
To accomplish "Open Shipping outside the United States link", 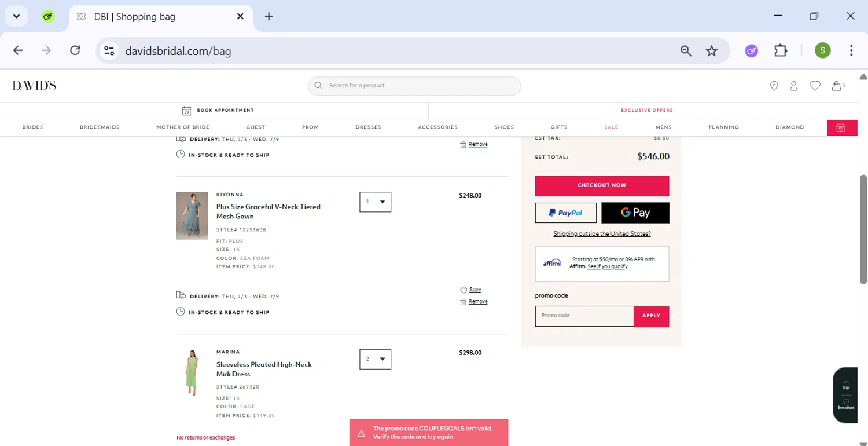I will 602,234.
